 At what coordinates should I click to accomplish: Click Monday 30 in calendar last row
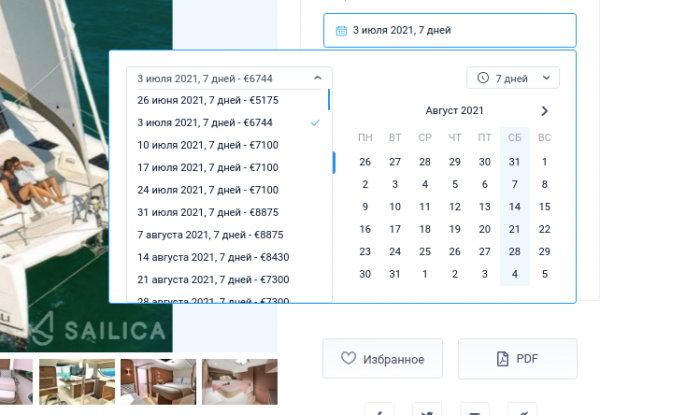click(365, 274)
